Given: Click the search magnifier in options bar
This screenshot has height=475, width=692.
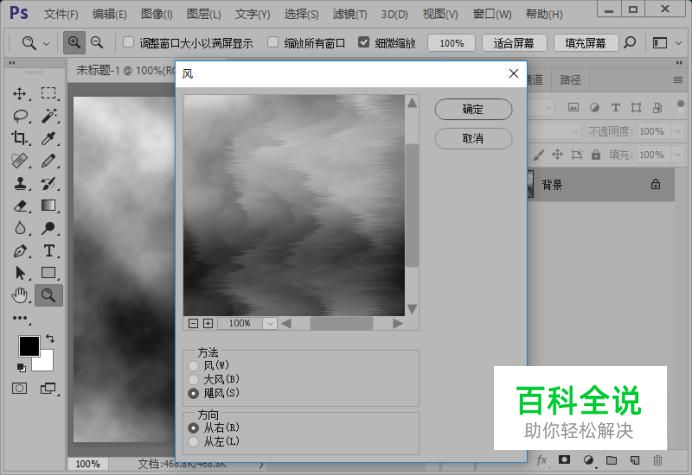Looking at the screenshot, I should 630,43.
